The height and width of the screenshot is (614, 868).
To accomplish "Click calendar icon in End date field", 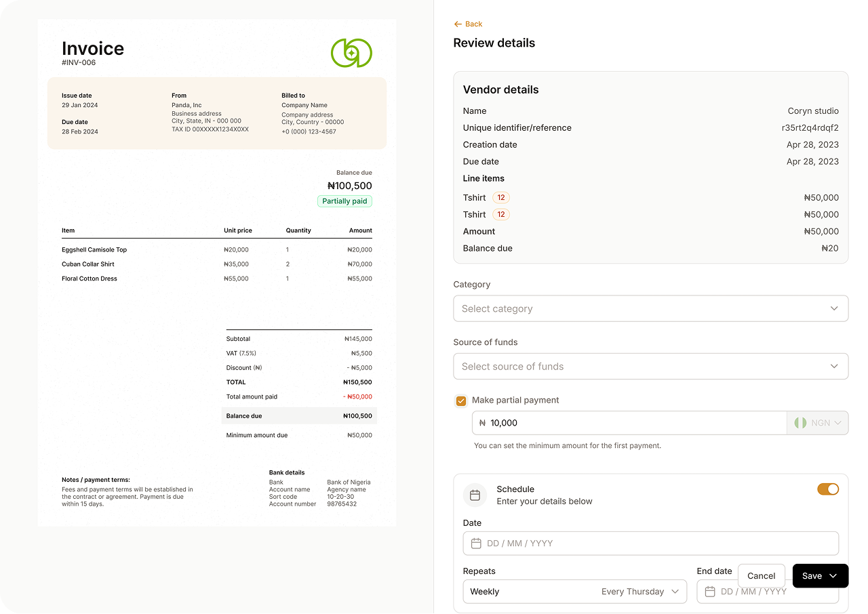I will [x=710, y=592].
